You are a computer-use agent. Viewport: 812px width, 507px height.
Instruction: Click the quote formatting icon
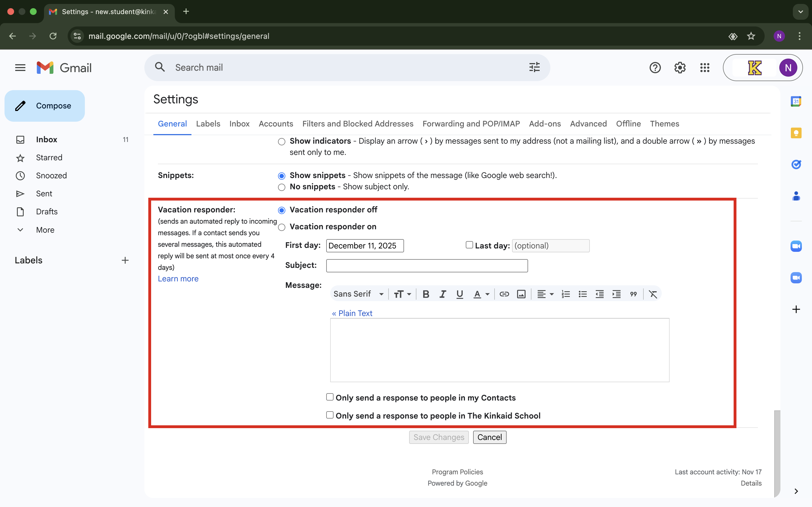coord(633,294)
